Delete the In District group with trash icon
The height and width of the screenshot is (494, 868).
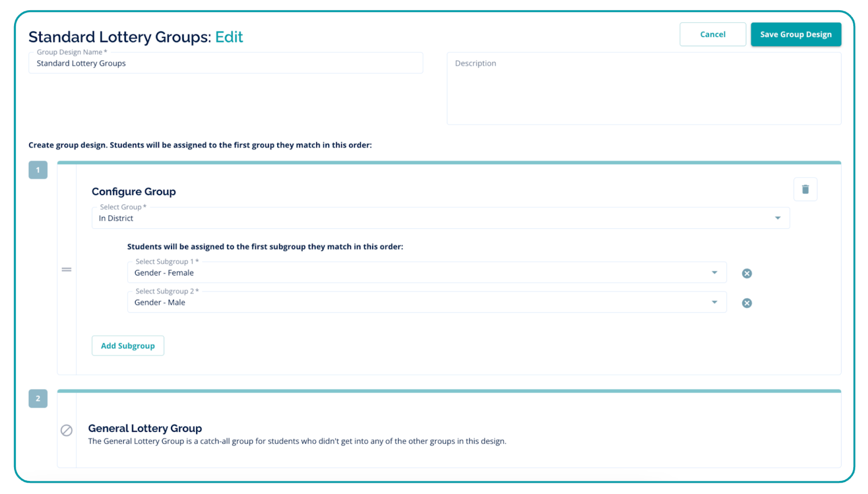click(805, 189)
